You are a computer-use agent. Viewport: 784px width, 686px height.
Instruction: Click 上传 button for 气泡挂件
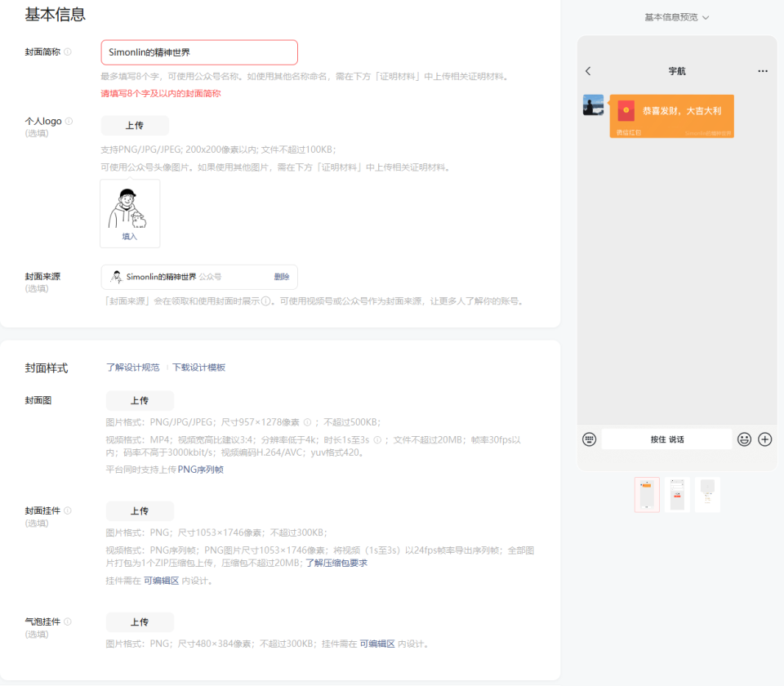click(x=140, y=622)
